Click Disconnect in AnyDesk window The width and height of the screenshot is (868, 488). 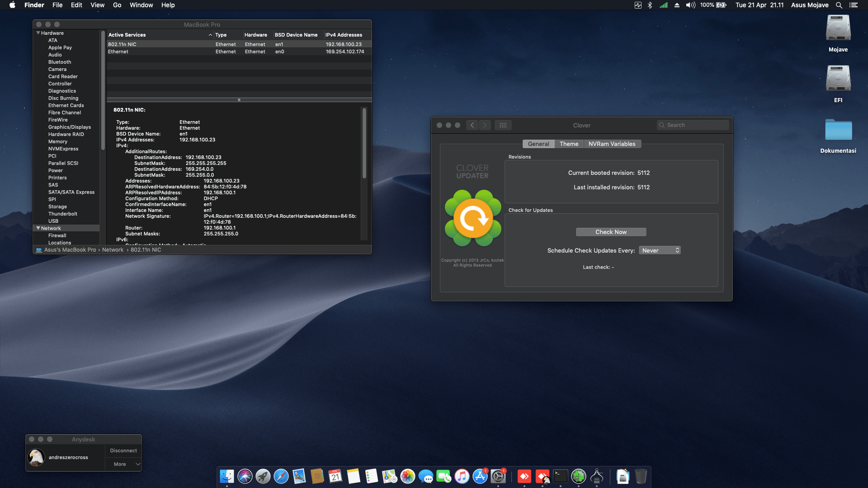123,450
